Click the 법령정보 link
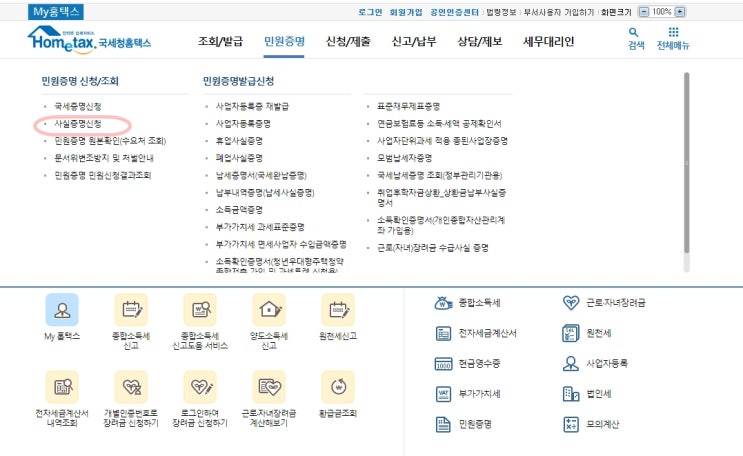 [x=501, y=12]
